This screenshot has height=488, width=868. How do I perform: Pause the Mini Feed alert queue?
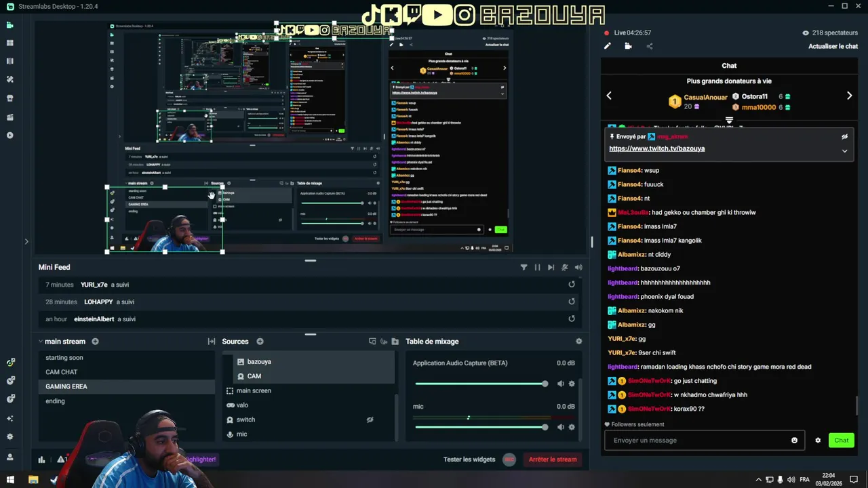tap(537, 267)
